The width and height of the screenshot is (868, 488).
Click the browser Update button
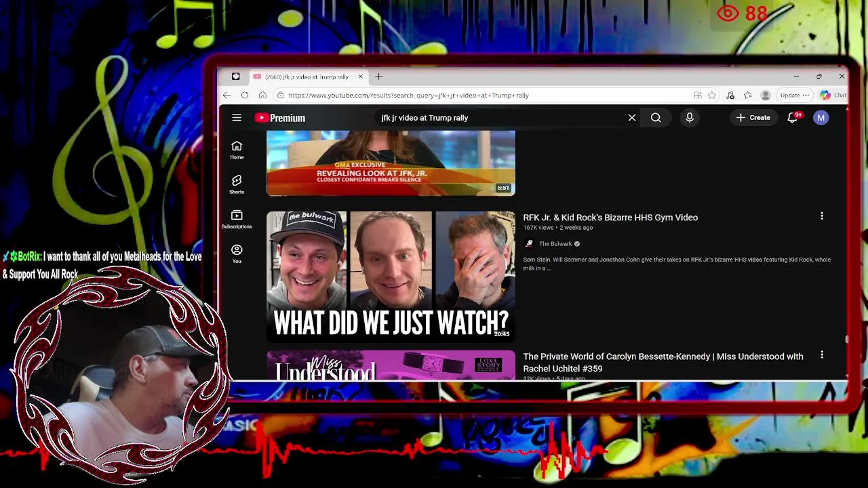coord(794,96)
